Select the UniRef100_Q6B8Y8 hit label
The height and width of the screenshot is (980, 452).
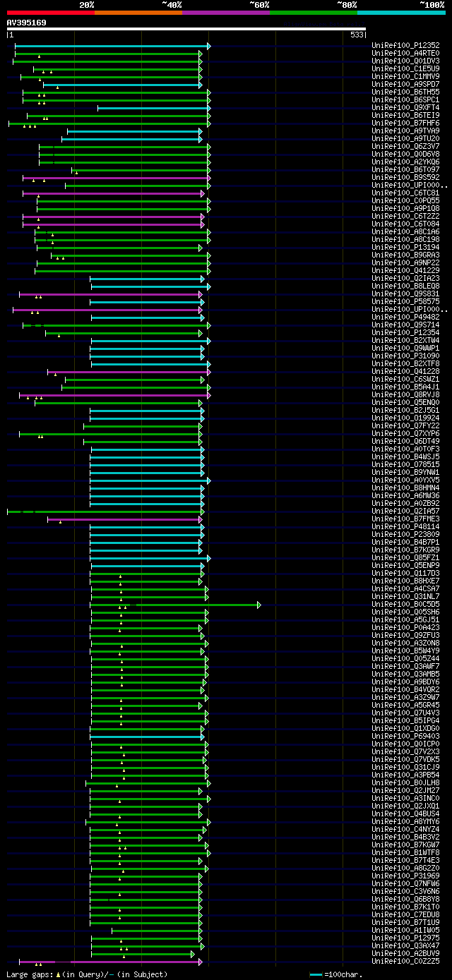coord(405,900)
